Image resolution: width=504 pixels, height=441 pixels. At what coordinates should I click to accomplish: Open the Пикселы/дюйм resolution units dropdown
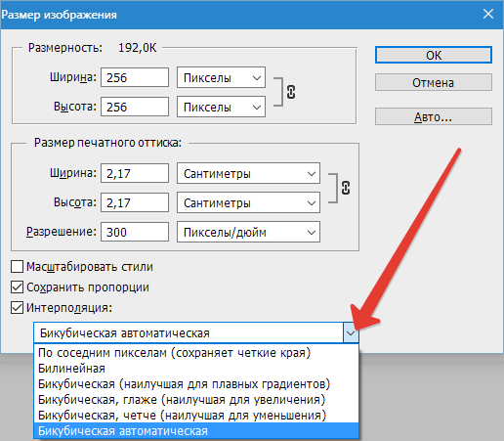(248, 232)
